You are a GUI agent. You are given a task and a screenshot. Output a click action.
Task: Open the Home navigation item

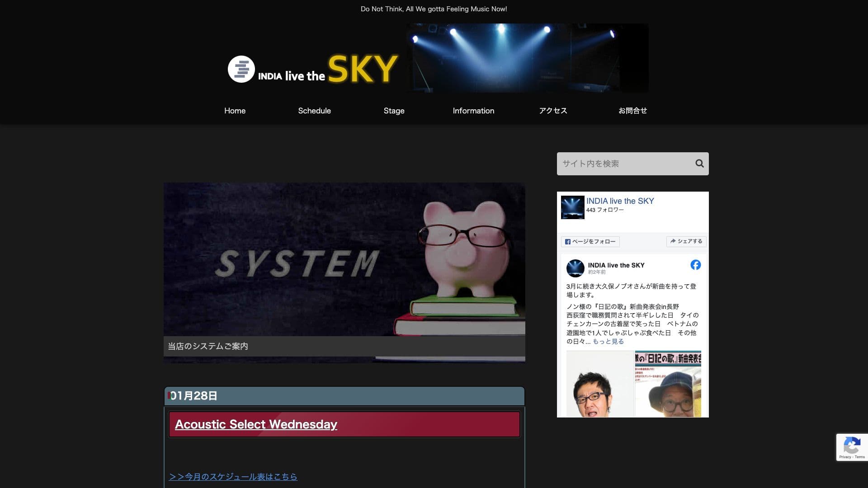click(x=235, y=111)
